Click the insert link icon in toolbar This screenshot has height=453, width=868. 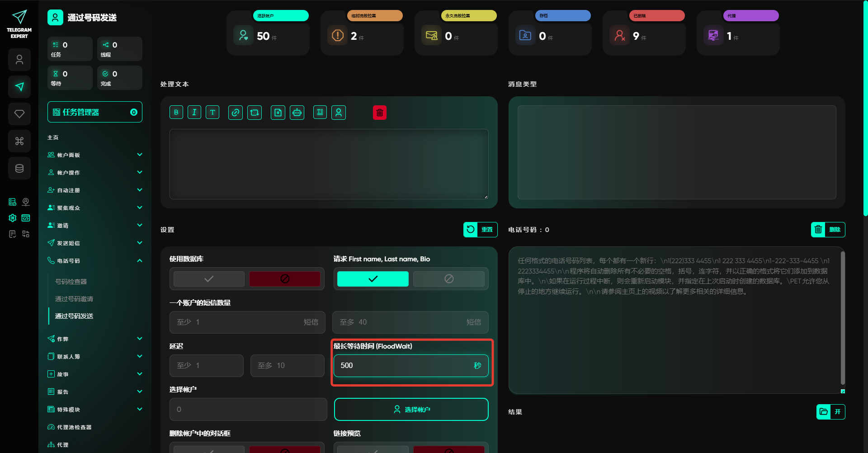[236, 113]
